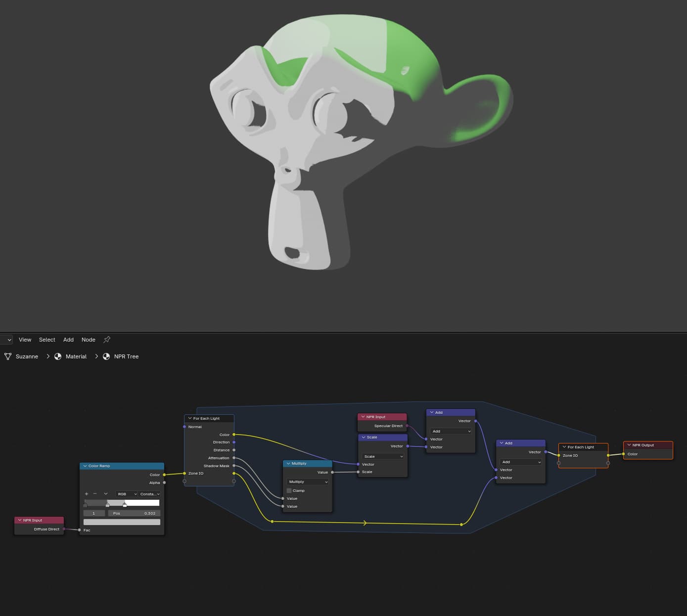The image size is (687, 616).
Task: Collapse the For Each Light node beside NPR Output
Action: (x=564, y=447)
